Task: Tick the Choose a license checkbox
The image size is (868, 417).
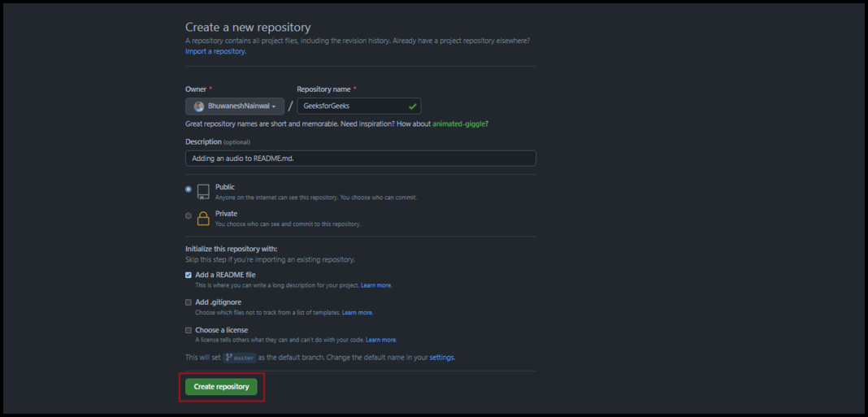Action: (189, 330)
